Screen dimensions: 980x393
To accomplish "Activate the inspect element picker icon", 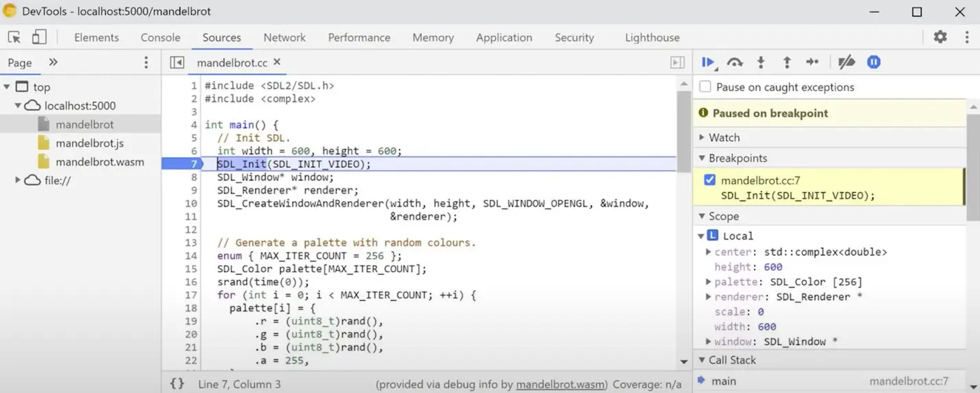I will (x=14, y=37).
